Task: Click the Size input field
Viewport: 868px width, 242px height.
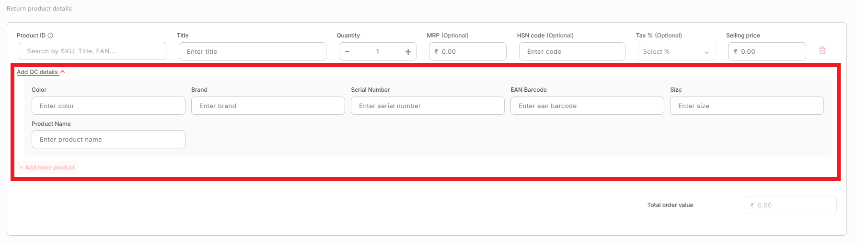Action: click(747, 106)
